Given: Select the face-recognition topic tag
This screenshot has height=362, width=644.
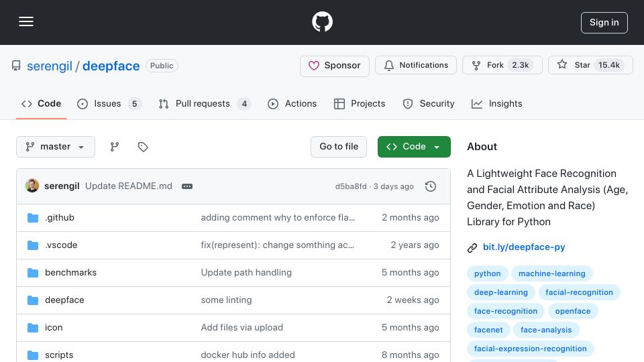Looking at the screenshot, I should click(x=506, y=311).
